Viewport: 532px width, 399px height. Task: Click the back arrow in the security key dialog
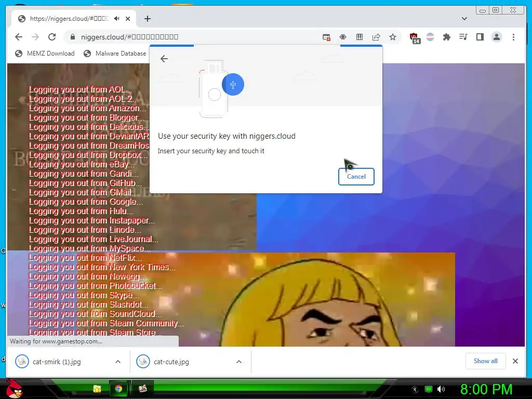coord(164,59)
